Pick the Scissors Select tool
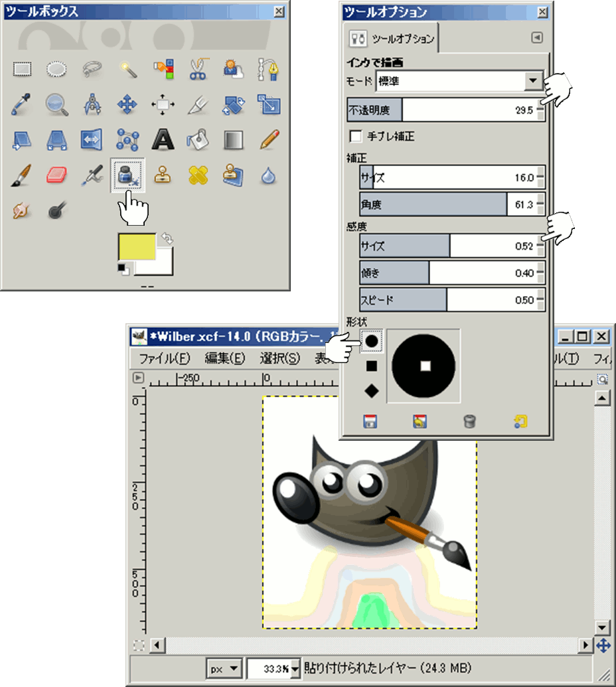Screen dimensions: 616x687 (198, 68)
